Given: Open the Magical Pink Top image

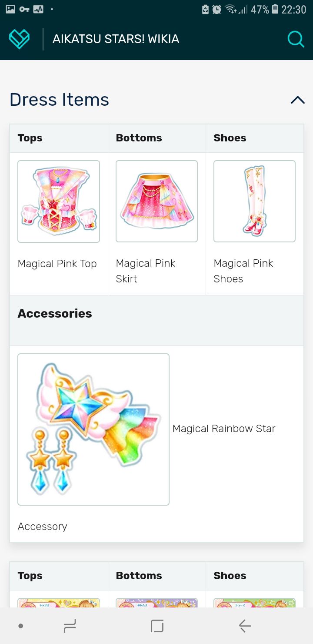Looking at the screenshot, I should (x=59, y=201).
